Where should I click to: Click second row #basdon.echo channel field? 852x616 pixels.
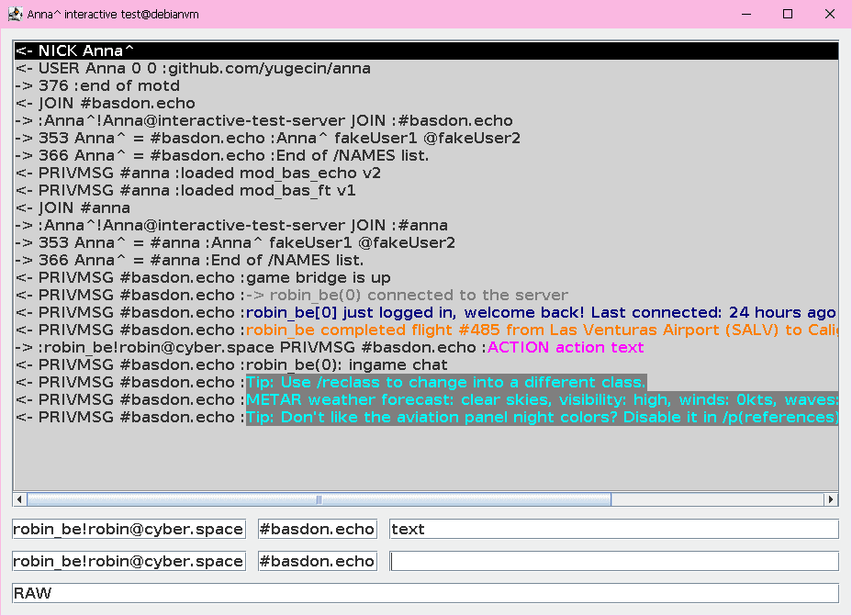tap(318, 561)
